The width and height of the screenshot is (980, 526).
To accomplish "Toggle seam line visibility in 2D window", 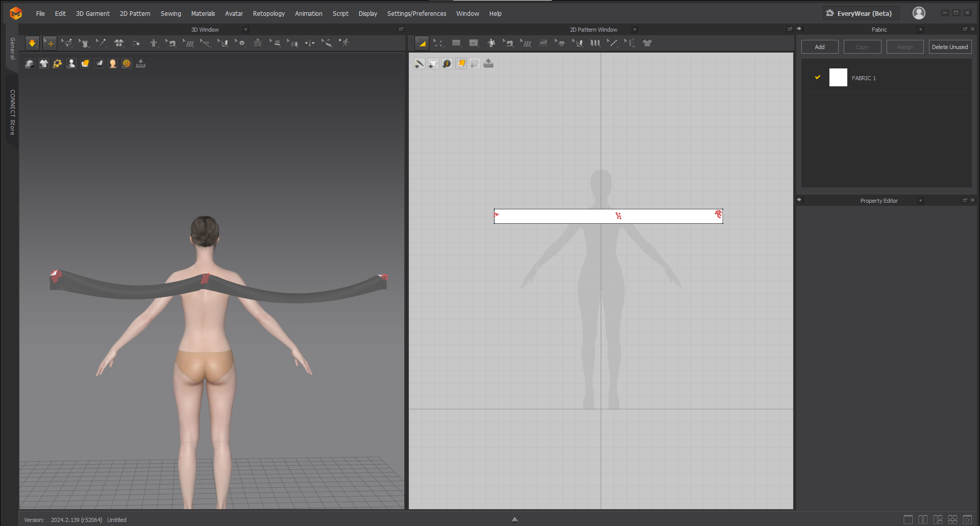I will [419, 64].
